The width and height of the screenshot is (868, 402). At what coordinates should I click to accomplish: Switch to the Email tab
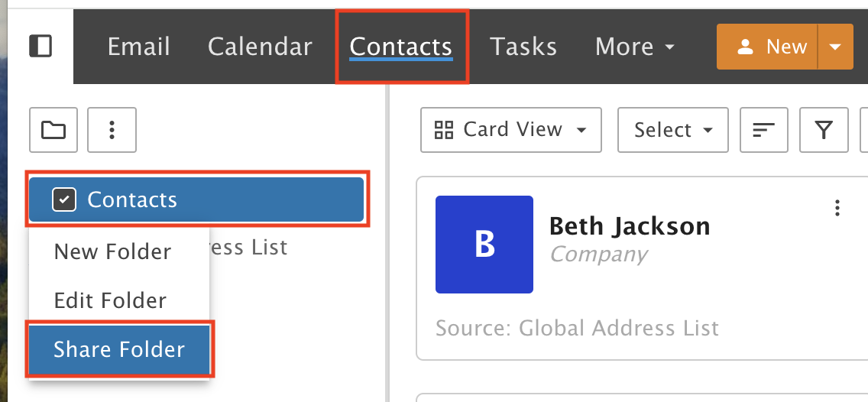tap(138, 47)
